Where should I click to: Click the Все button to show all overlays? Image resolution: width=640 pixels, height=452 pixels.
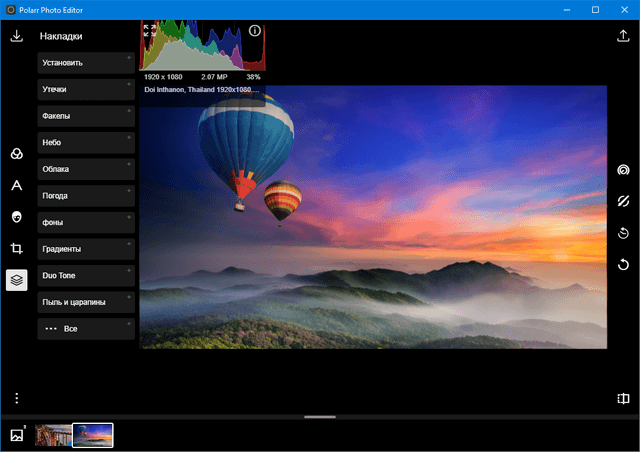86,328
